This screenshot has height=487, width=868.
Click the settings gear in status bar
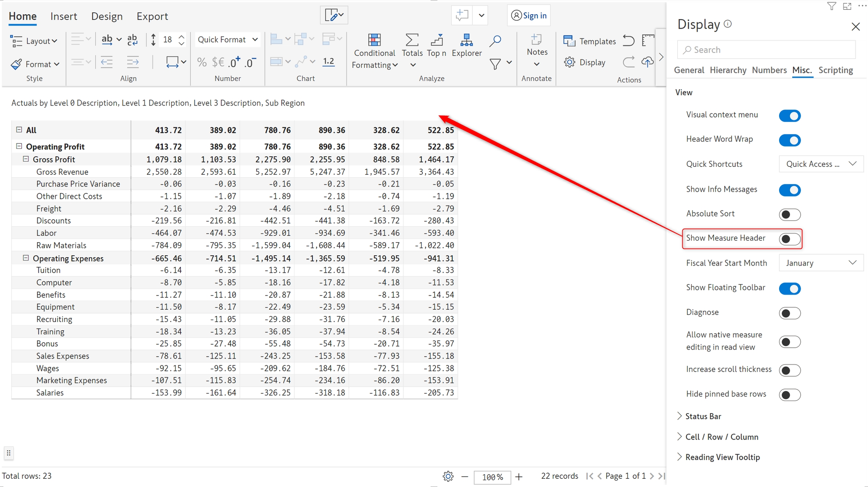(448, 476)
